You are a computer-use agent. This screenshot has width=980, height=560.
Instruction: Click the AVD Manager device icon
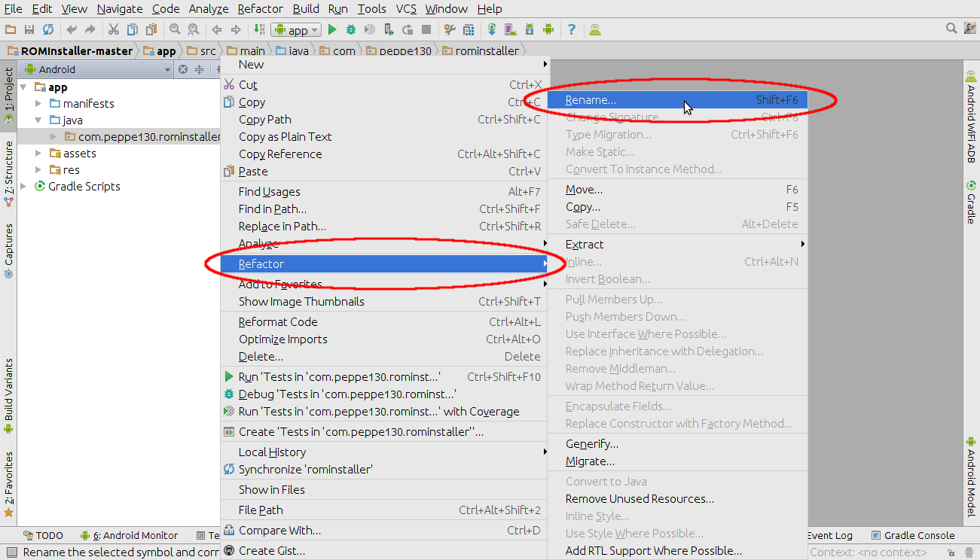pos(511,29)
